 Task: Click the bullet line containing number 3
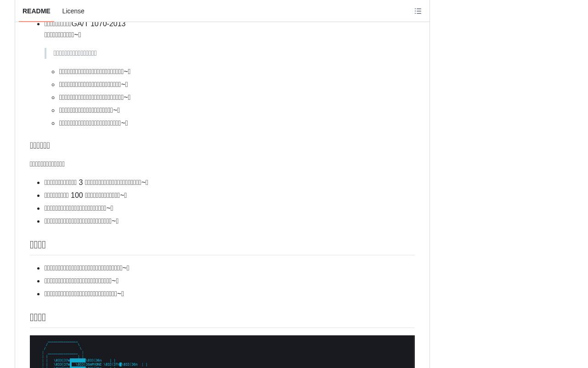(x=96, y=182)
